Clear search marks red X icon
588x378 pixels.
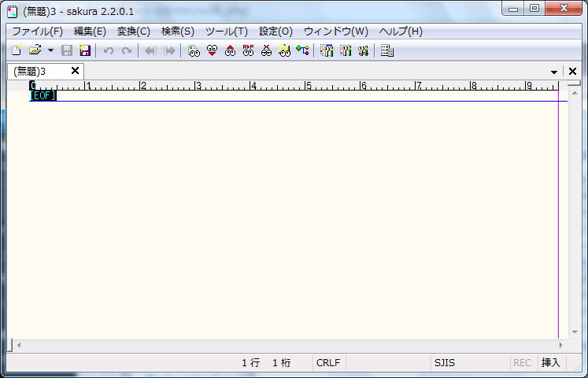tap(266, 50)
